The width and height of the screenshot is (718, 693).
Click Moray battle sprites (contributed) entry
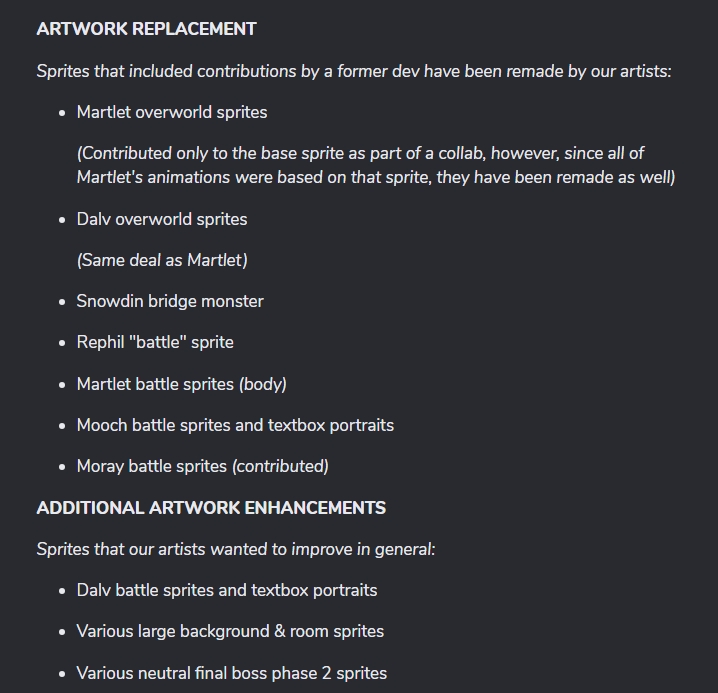(202, 466)
